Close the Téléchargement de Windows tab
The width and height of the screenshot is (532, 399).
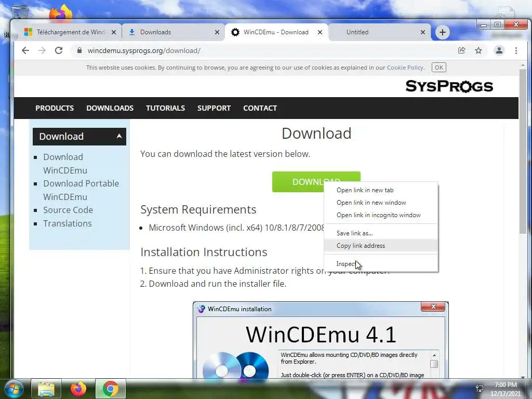114,32
